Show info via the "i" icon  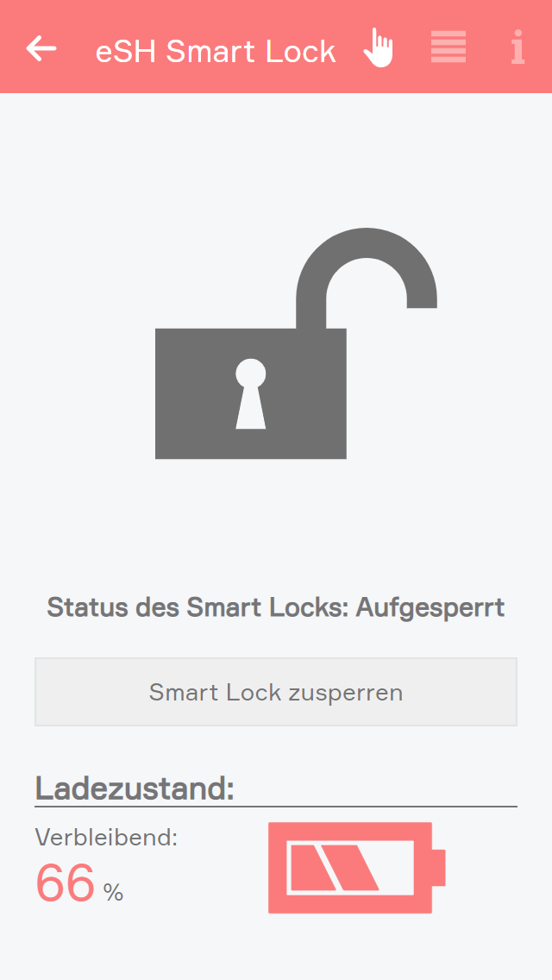tap(517, 47)
